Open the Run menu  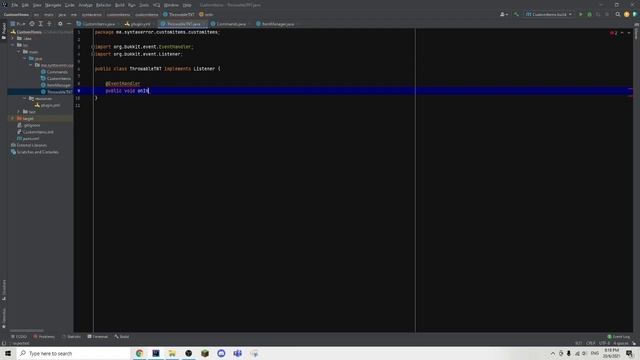(x=132, y=5)
